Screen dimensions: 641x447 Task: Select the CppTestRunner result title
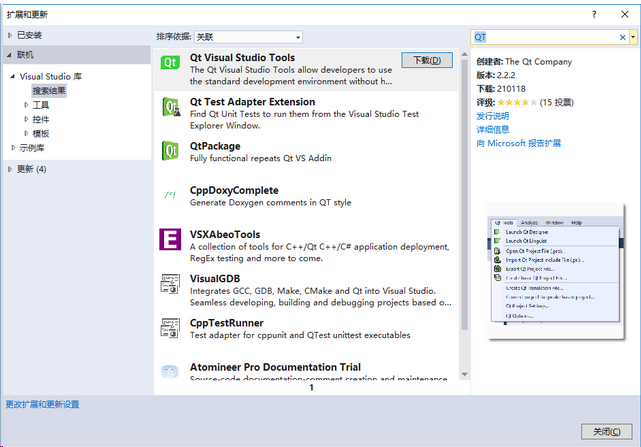[x=226, y=323]
